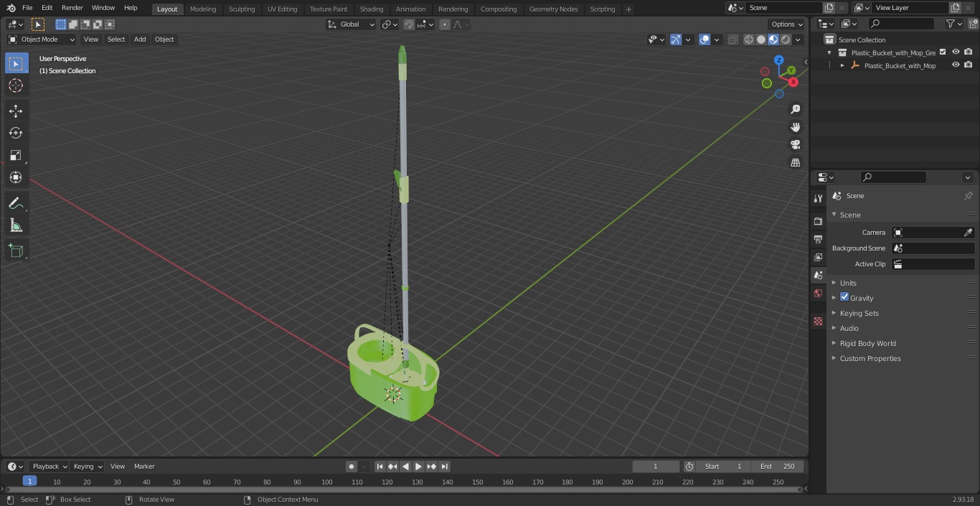
Task: Play animation forward
Action: [x=418, y=466]
